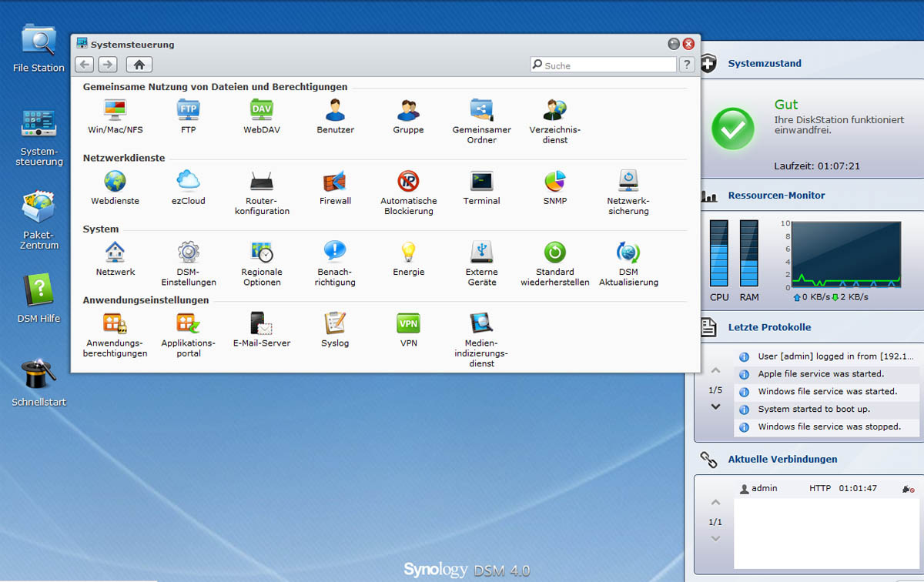Open Automatische Blockierung settings

point(408,182)
